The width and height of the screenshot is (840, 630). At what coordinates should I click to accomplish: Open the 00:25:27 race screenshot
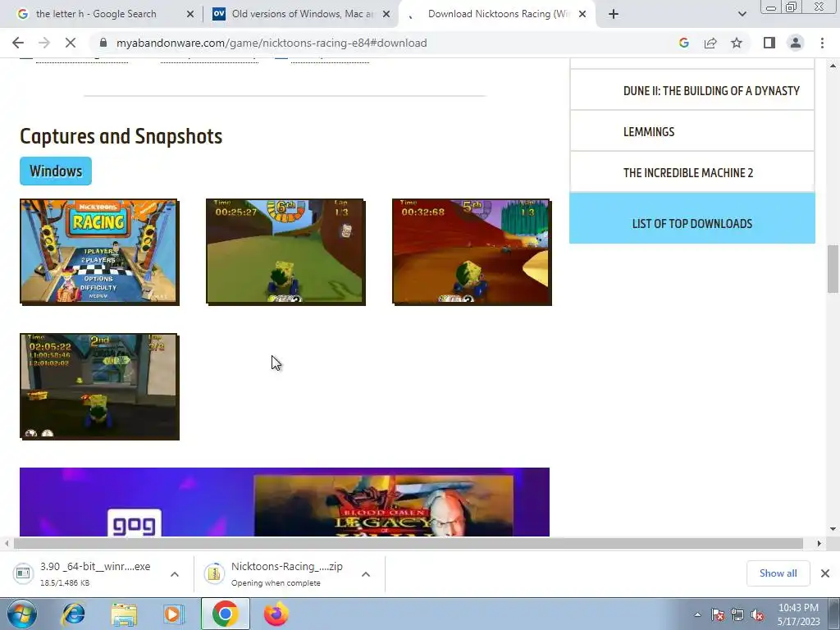(285, 252)
